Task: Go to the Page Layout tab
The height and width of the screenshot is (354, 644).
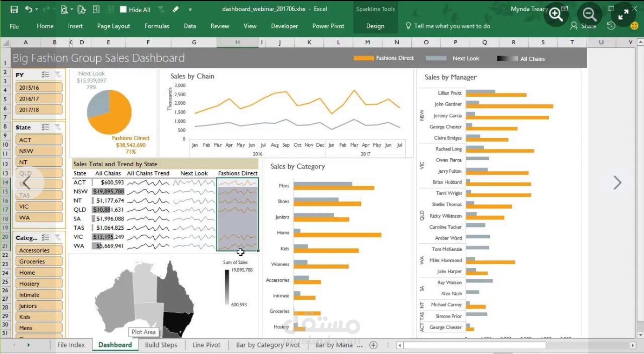Action: pyautogui.click(x=114, y=26)
